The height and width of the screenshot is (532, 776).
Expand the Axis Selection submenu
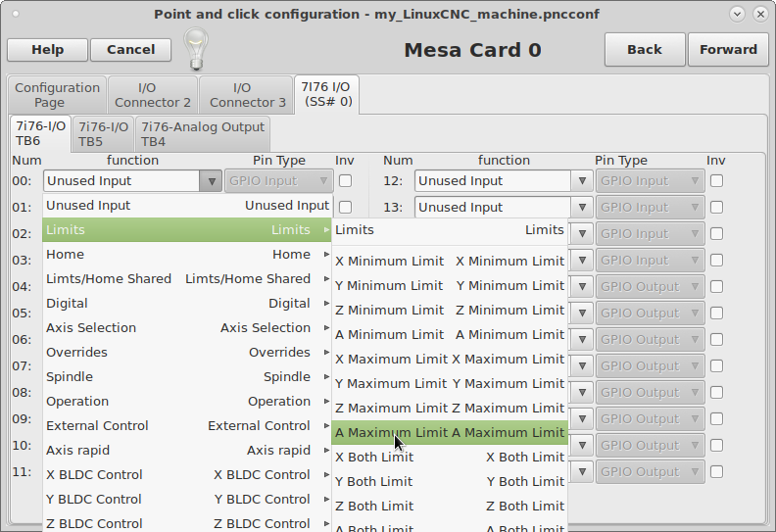187,328
